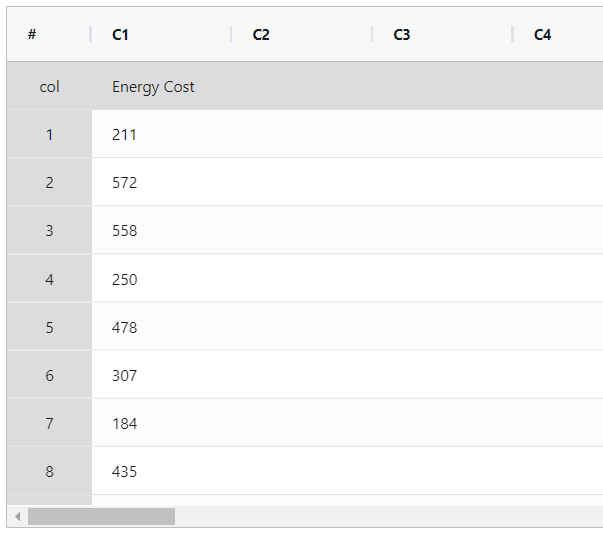Click the scrollbar left arrow
Screen dimensions: 603x535
click(17, 517)
